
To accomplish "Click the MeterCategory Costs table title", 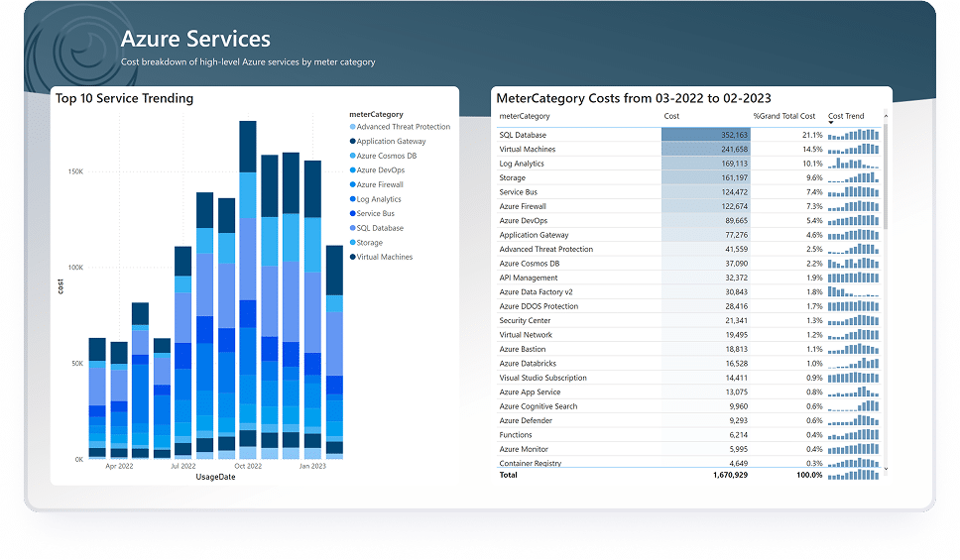I will click(x=634, y=98).
